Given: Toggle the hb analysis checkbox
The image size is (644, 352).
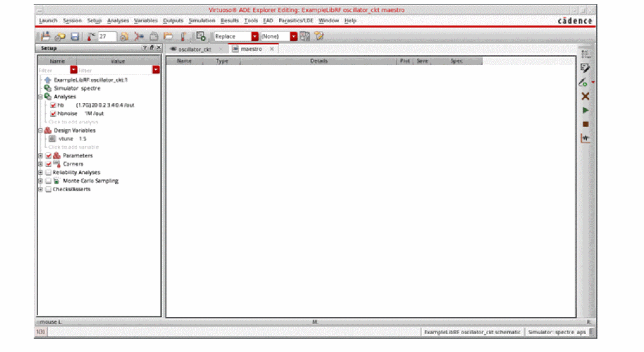Looking at the screenshot, I should point(53,105).
